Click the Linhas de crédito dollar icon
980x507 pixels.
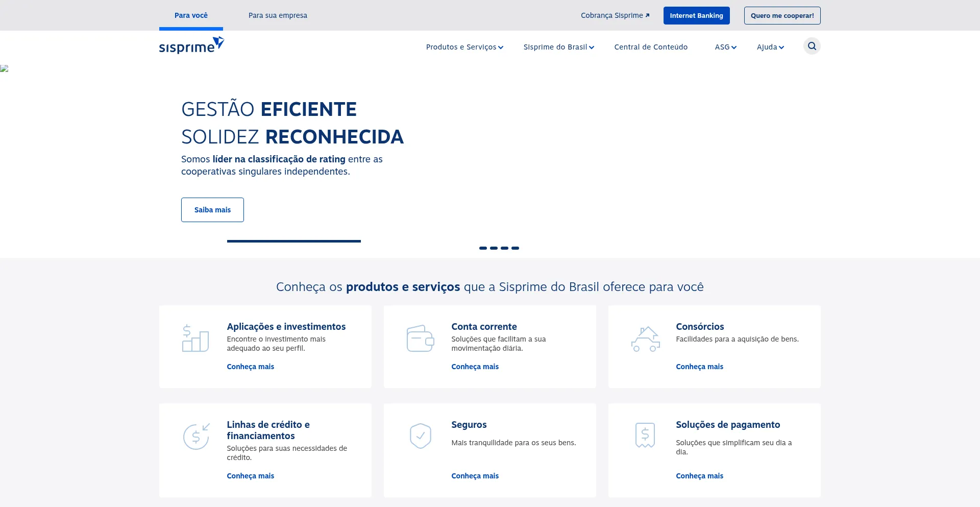(197, 437)
